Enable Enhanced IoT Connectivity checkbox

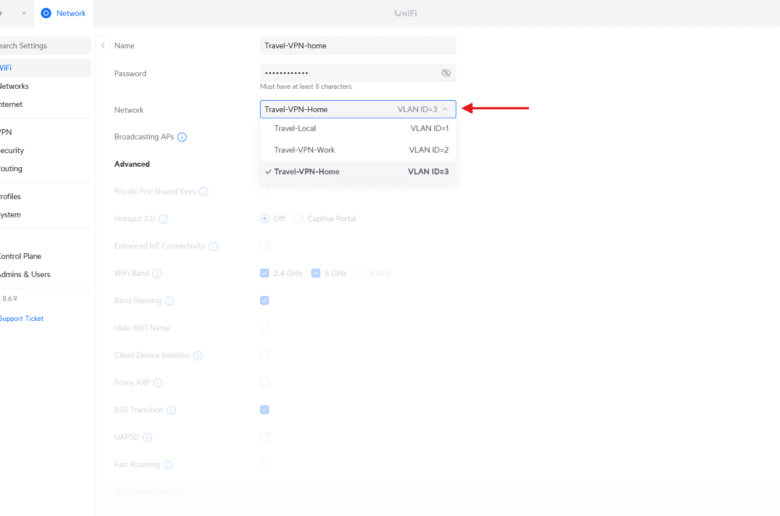point(265,246)
